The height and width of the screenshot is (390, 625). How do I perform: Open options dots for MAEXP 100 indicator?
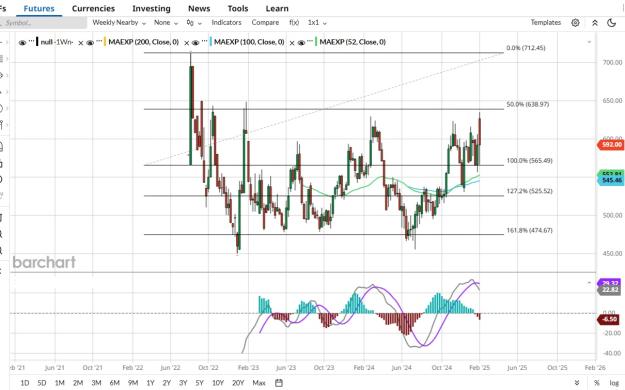click(x=204, y=41)
